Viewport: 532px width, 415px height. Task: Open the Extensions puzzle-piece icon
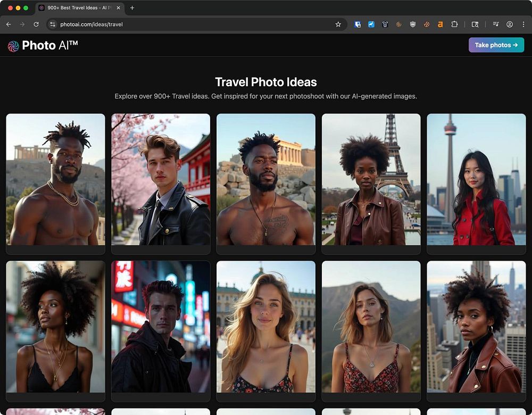point(454,24)
